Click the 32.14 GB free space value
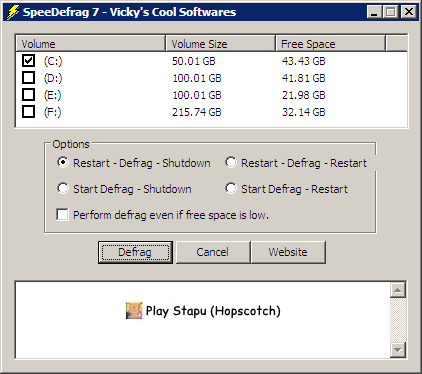Image resolution: width=422 pixels, height=374 pixels. pyautogui.click(x=303, y=112)
